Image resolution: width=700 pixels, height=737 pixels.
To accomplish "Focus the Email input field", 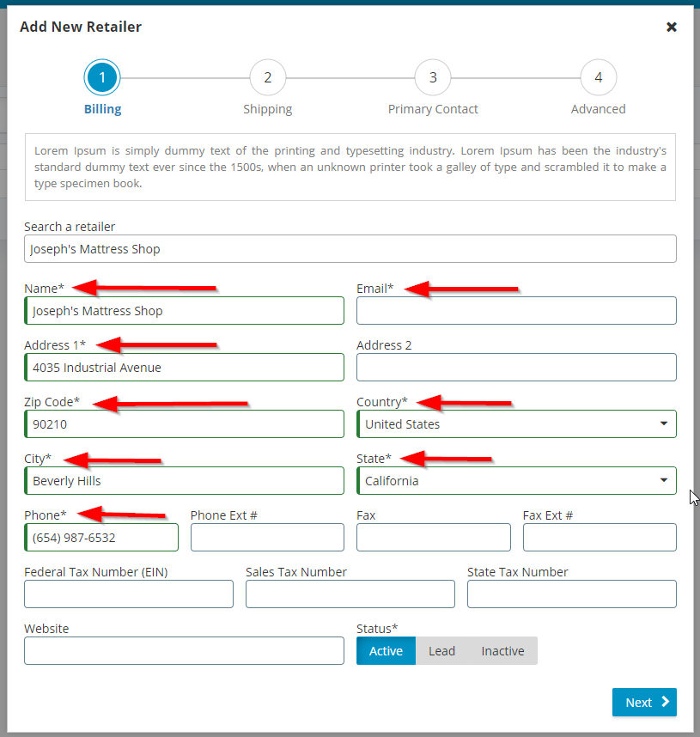I will coord(517,311).
